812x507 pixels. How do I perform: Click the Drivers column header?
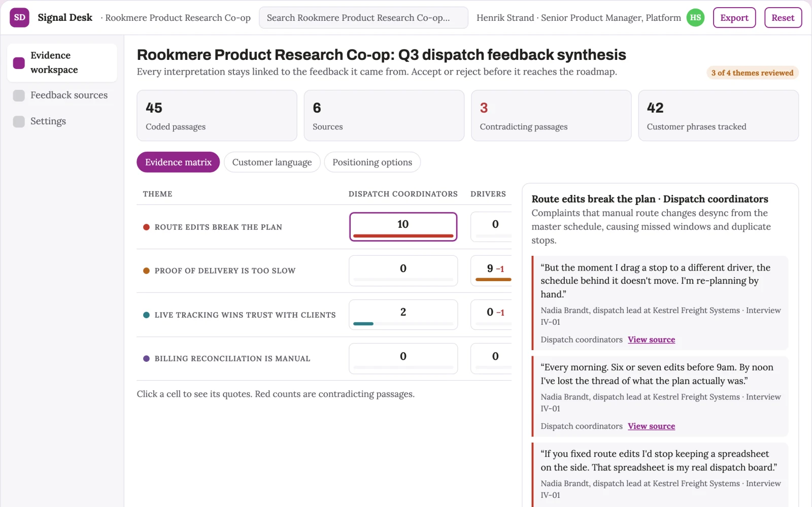pyautogui.click(x=488, y=194)
